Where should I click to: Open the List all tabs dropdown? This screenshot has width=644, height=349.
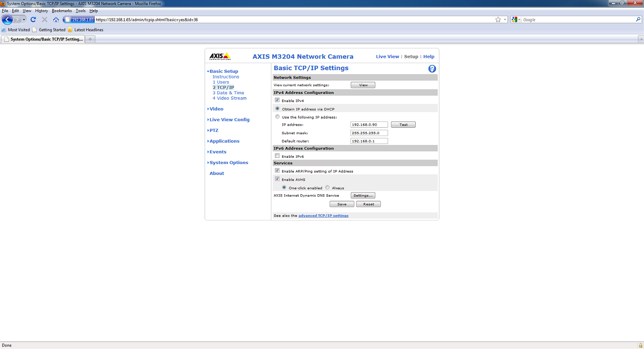[x=640, y=39]
